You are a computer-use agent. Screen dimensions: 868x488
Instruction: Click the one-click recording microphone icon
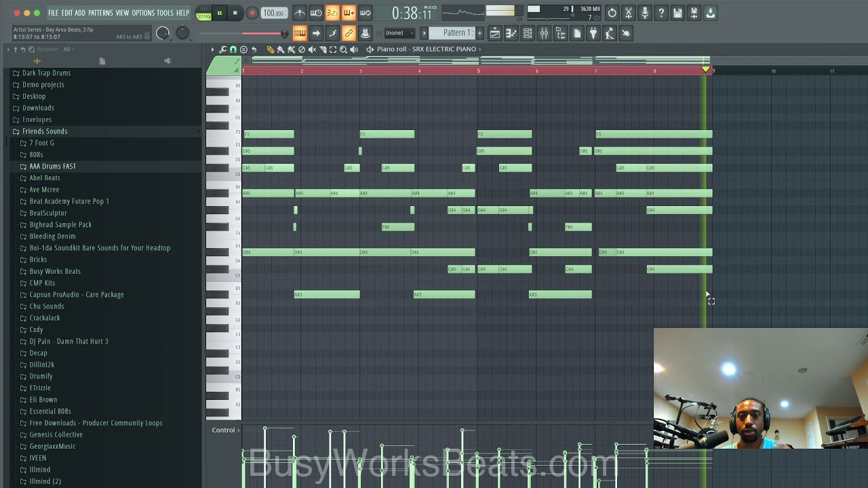[x=645, y=13]
